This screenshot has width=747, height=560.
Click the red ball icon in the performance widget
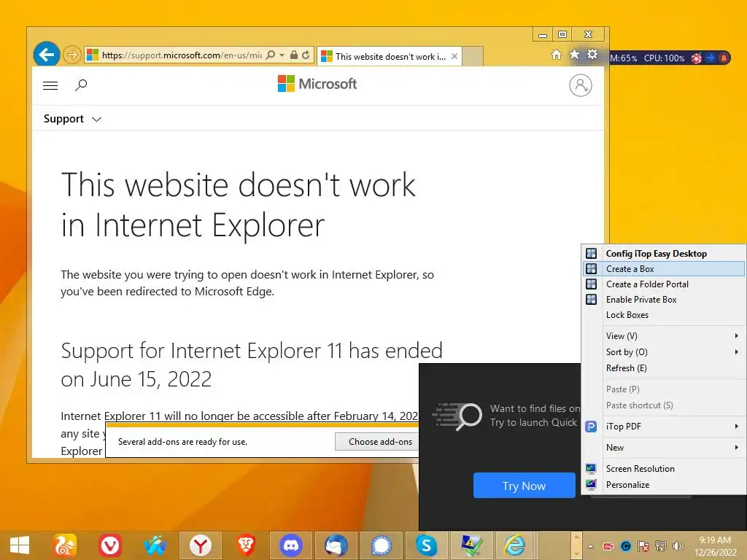pos(696,58)
